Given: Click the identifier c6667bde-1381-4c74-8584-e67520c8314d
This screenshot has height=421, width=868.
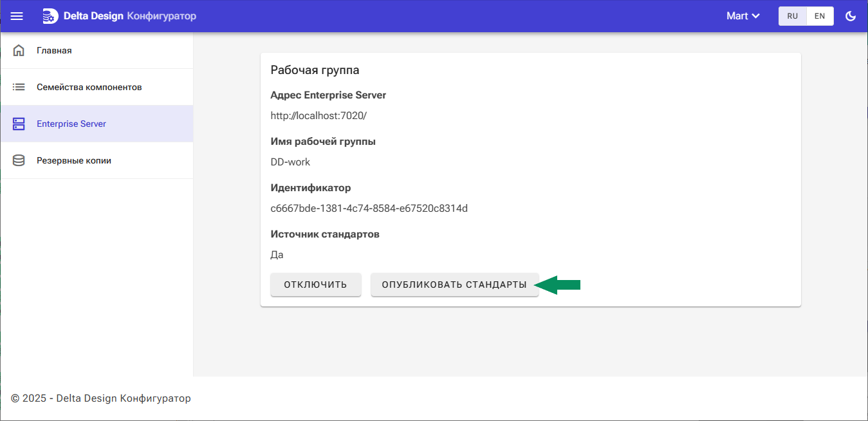Looking at the screenshot, I should [x=369, y=209].
